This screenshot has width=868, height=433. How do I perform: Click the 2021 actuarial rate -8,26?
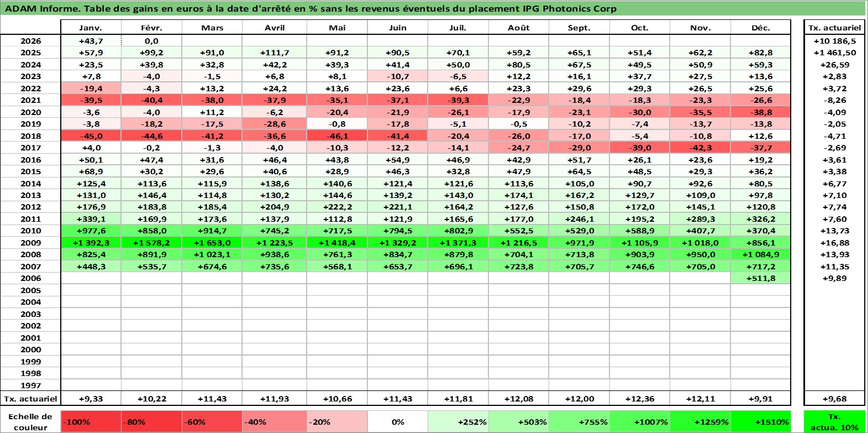tap(834, 100)
